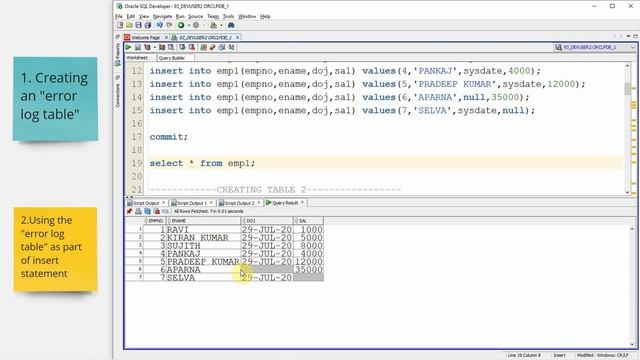The width and height of the screenshot is (640, 360).
Task: Click the 'PRADEEP KUMAR' cell in results
Action: (x=203, y=262)
